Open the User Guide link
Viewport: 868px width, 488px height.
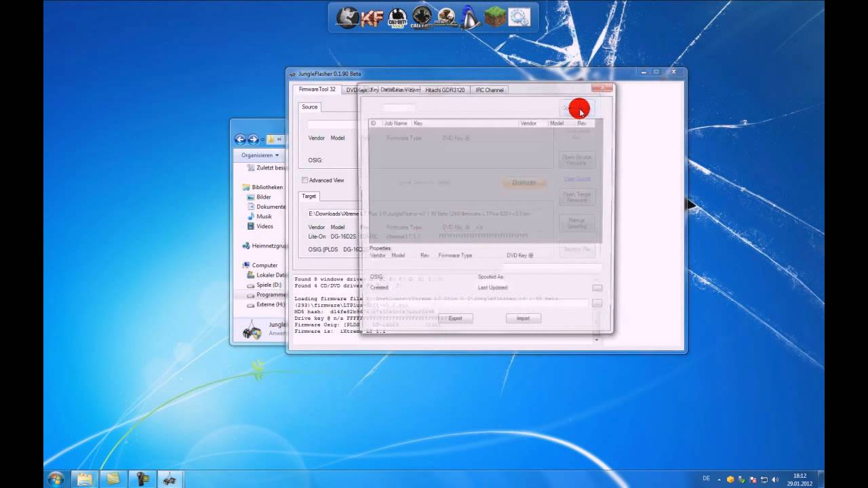(577, 179)
